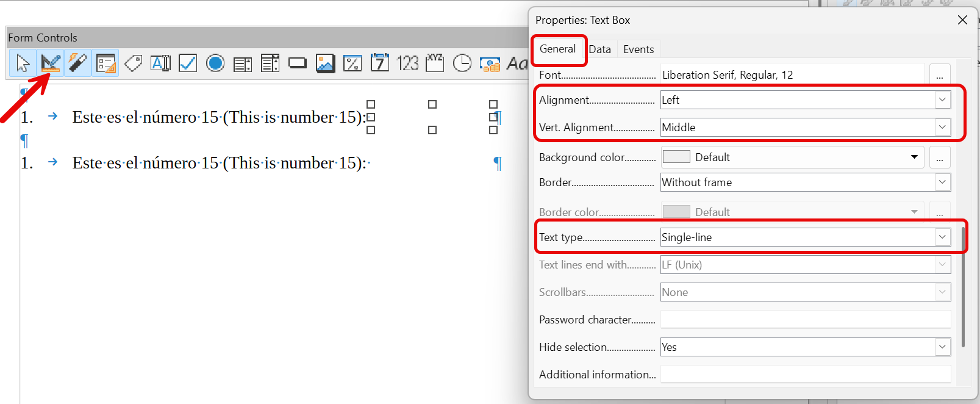Viewport: 980px width, 404px height.
Task: Select the Text Box control tool
Action: (x=160, y=63)
